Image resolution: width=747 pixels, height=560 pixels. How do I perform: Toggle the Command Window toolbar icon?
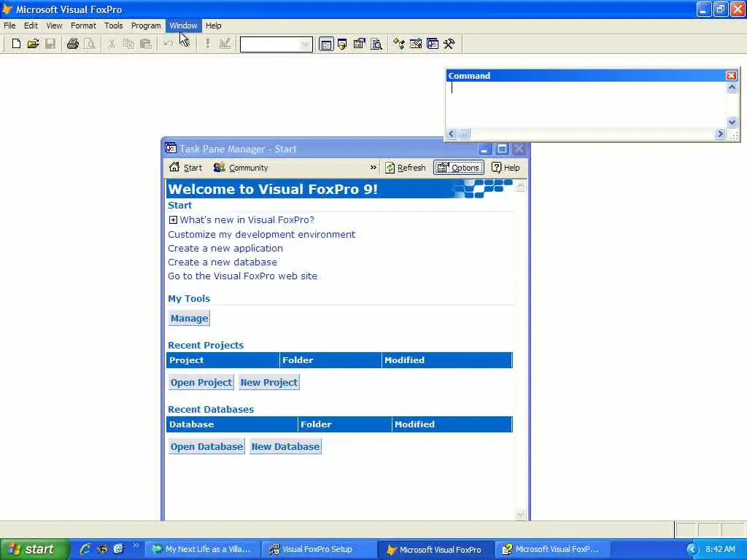326,44
